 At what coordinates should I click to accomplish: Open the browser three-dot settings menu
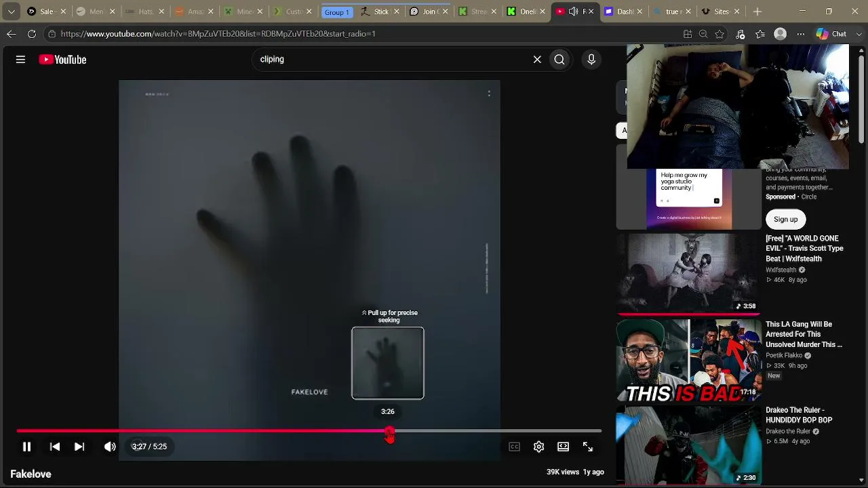(x=801, y=34)
